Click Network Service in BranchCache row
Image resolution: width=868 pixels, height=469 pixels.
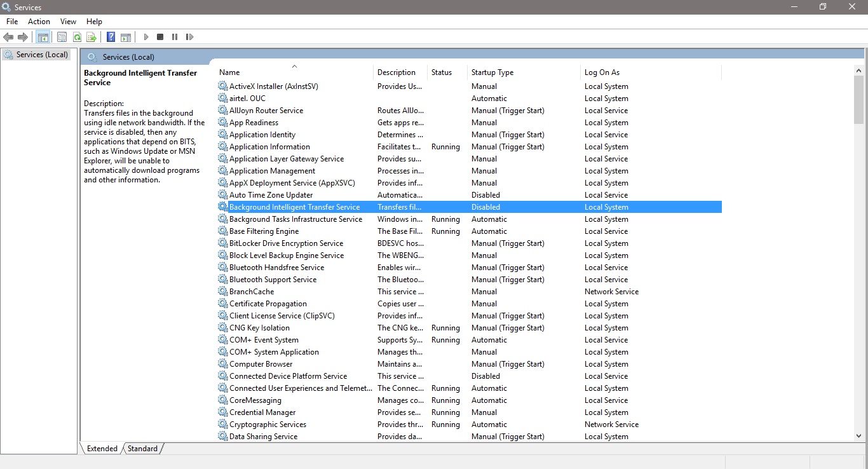611,292
